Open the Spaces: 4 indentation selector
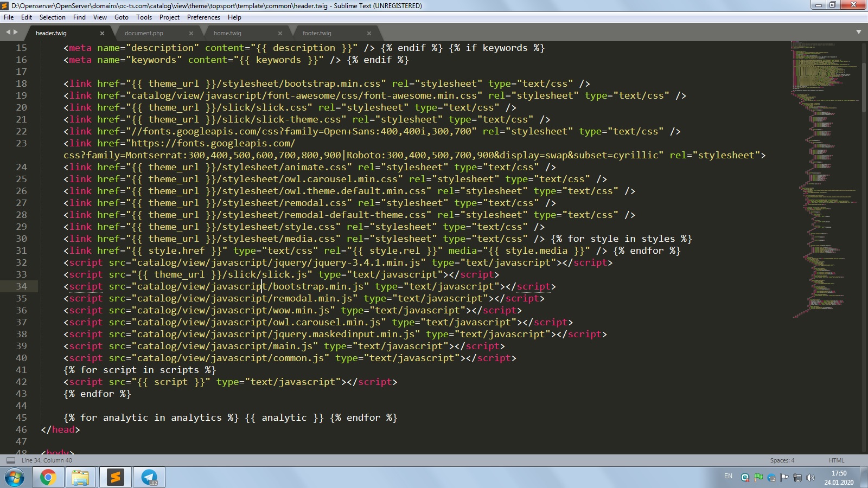Image resolution: width=868 pixels, height=488 pixels. coord(782,460)
